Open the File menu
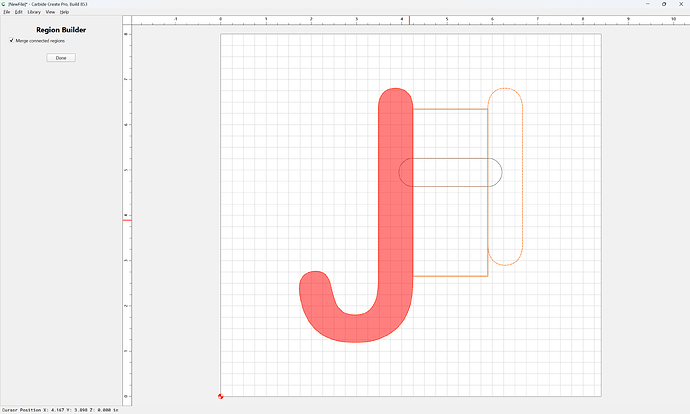The width and height of the screenshot is (690, 414). 7,12
